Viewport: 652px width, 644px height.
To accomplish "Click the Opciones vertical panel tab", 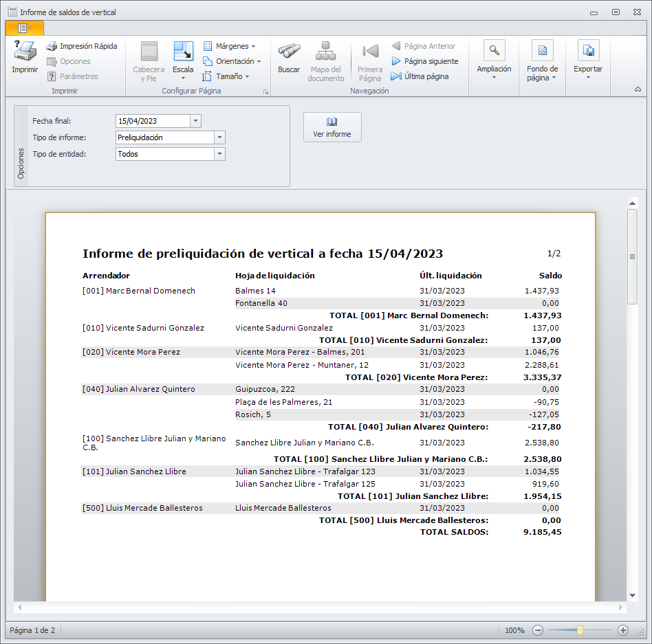I will coord(21,146).
